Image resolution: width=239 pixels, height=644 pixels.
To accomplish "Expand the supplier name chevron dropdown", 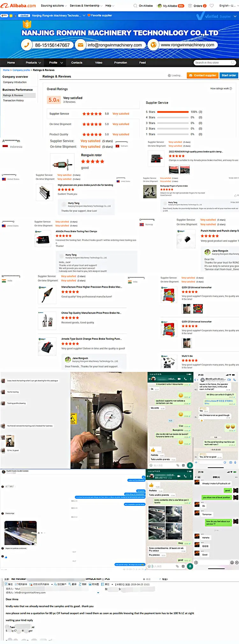I will (x=84, y=15).
